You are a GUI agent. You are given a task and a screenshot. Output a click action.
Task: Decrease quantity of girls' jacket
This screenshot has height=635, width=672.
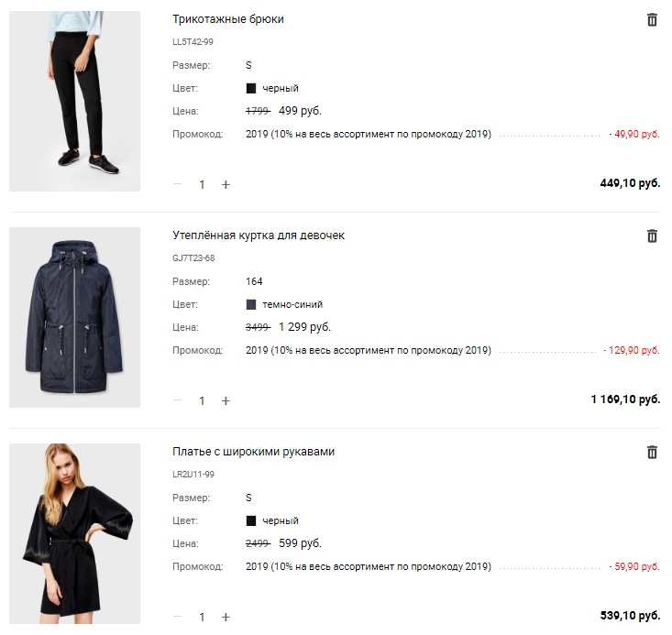(x=178, y=400)
